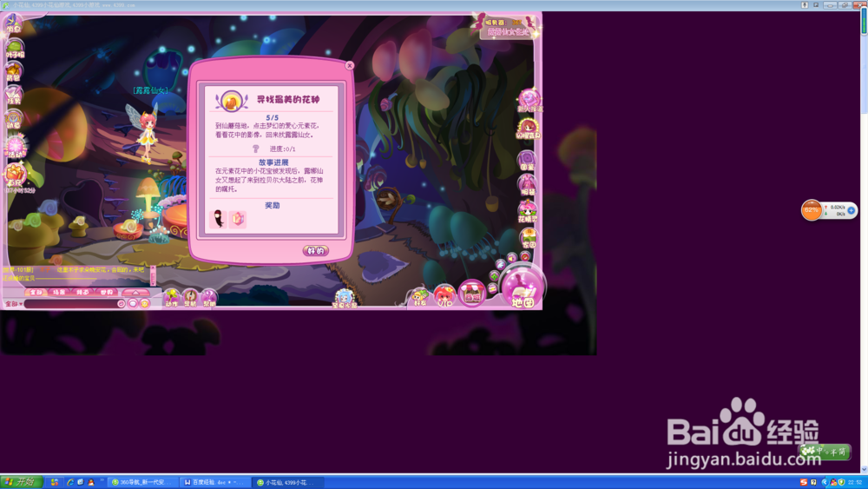Click the red-haired fairy sidebar icon
Viewport: 868px width, 489px height.
(x=528, y=129)
